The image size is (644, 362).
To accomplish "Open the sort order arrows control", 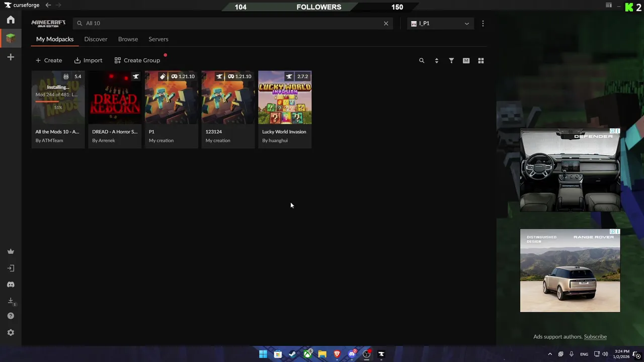I will click(436, 60).
